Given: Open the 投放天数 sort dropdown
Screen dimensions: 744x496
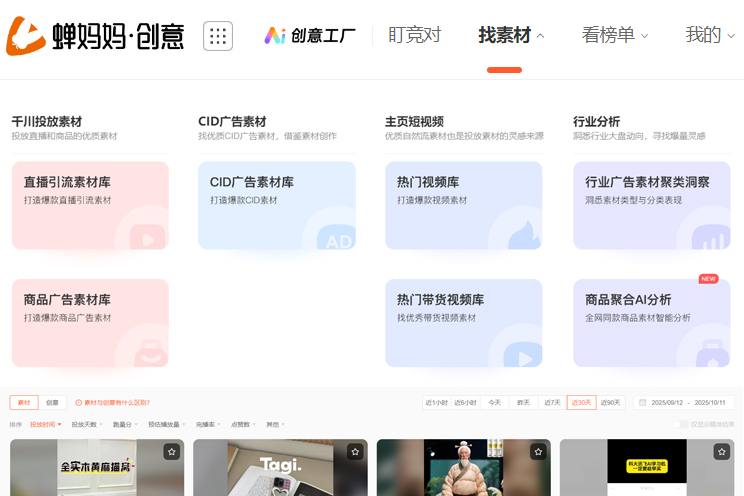Looking at the screenshot, I should point(87,425).
